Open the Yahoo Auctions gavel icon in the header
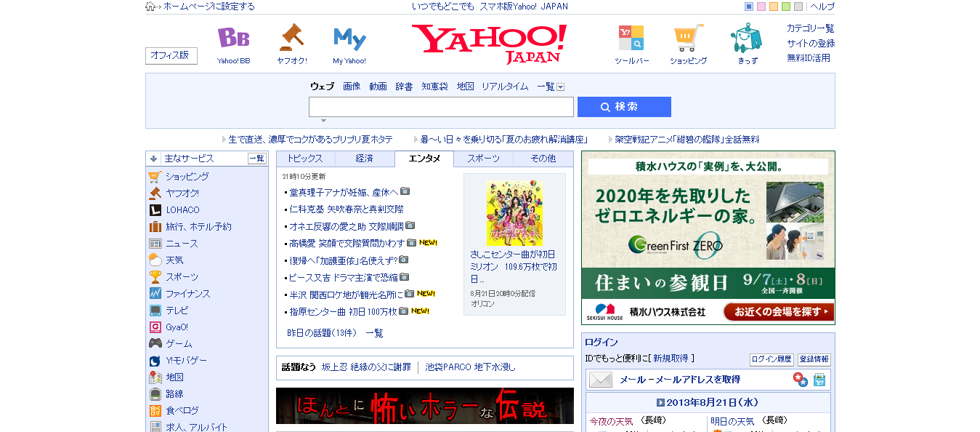 tap(291, 37)
